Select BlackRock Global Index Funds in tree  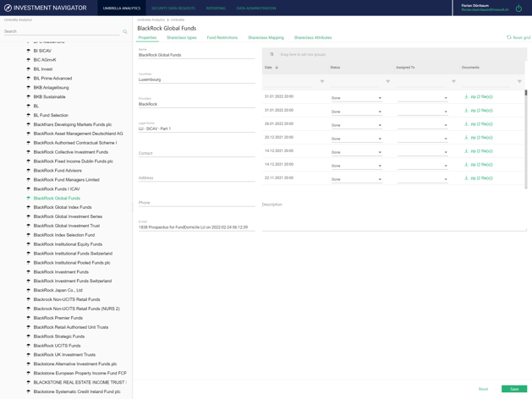[63, 207]
